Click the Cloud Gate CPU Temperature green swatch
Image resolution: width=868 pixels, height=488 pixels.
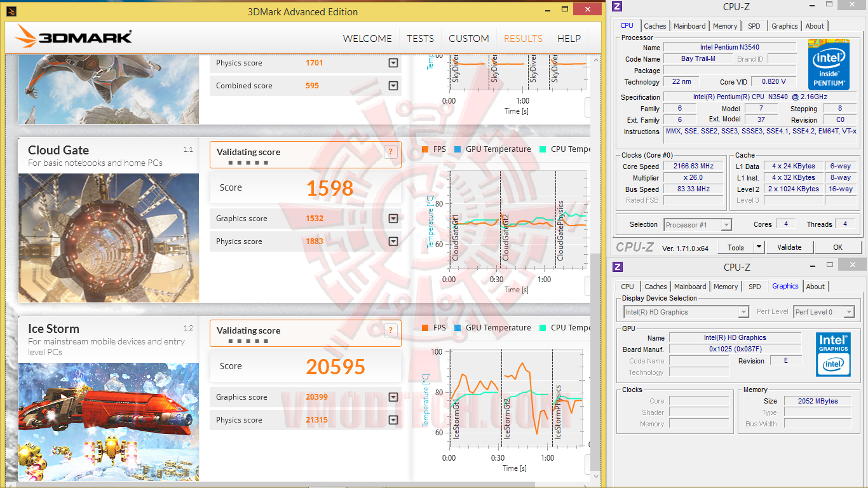(x=543, y=149)
